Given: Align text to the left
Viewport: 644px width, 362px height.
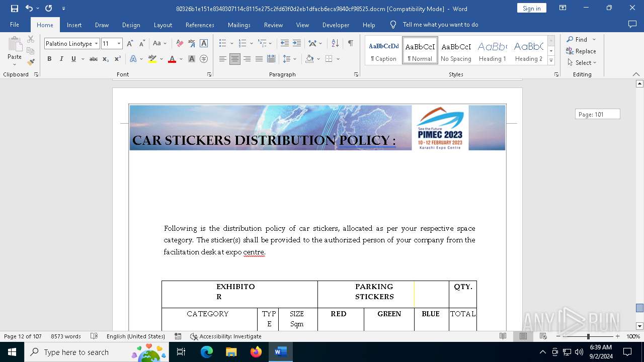Looking at the screenshot, I should [223, 59].
